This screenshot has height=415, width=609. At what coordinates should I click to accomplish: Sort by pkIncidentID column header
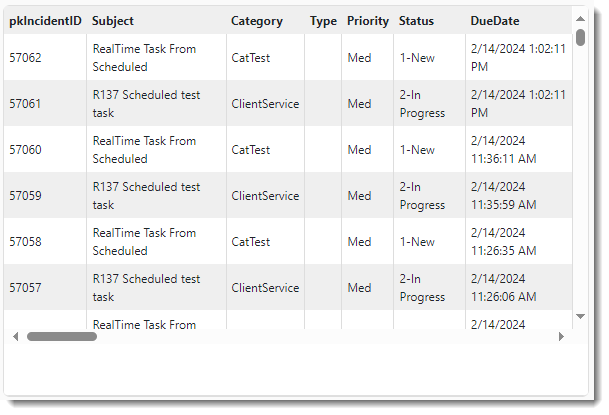click(x=45, y=21)
